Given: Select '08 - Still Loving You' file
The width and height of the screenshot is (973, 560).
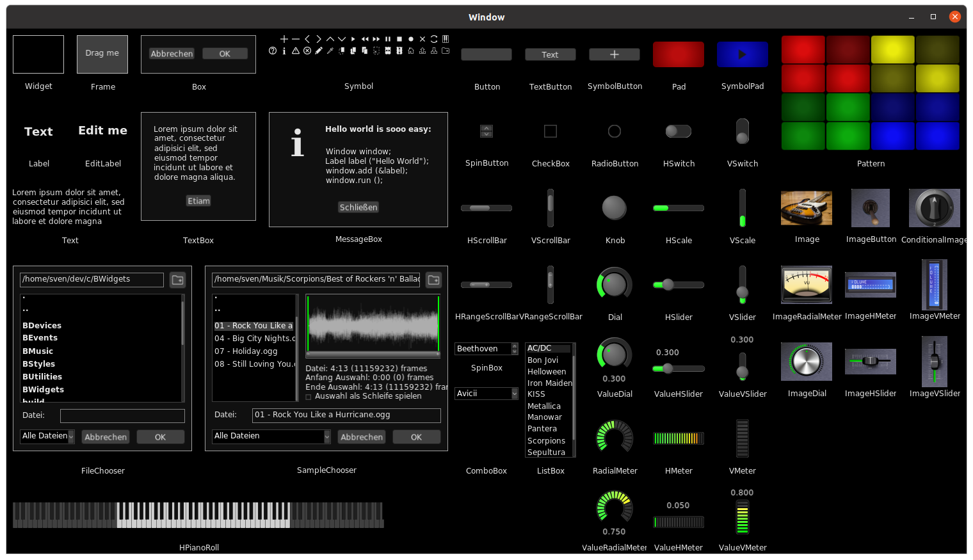Looking at the screenshot, I should pos(254,364).
